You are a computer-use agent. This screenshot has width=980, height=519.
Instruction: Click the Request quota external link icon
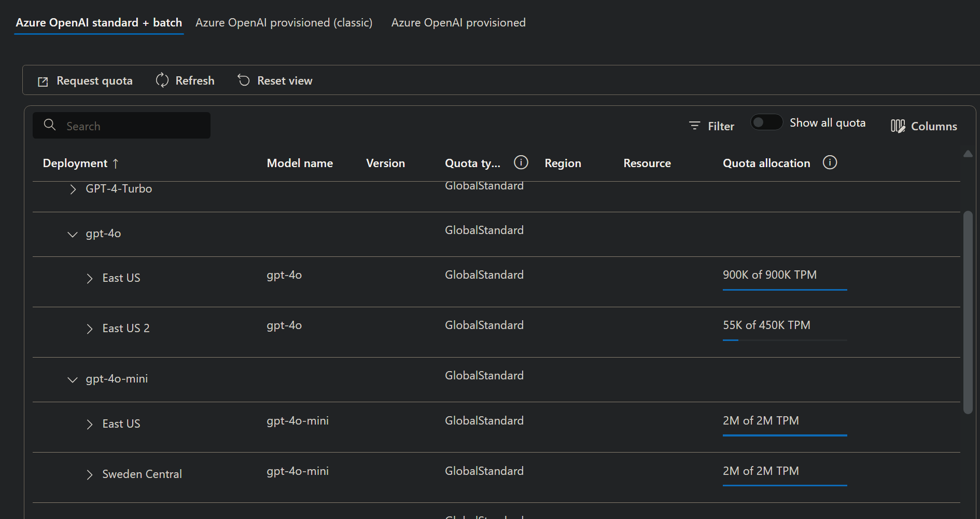[x=43, y=81]
